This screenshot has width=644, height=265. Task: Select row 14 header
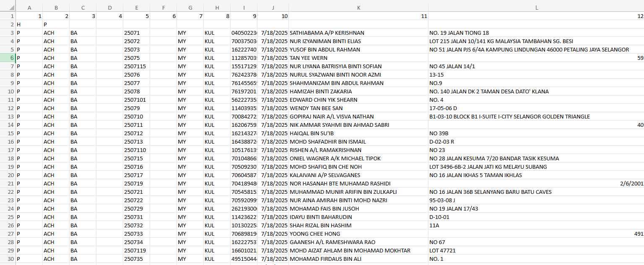pyautogui.click(x=8, y=125)
